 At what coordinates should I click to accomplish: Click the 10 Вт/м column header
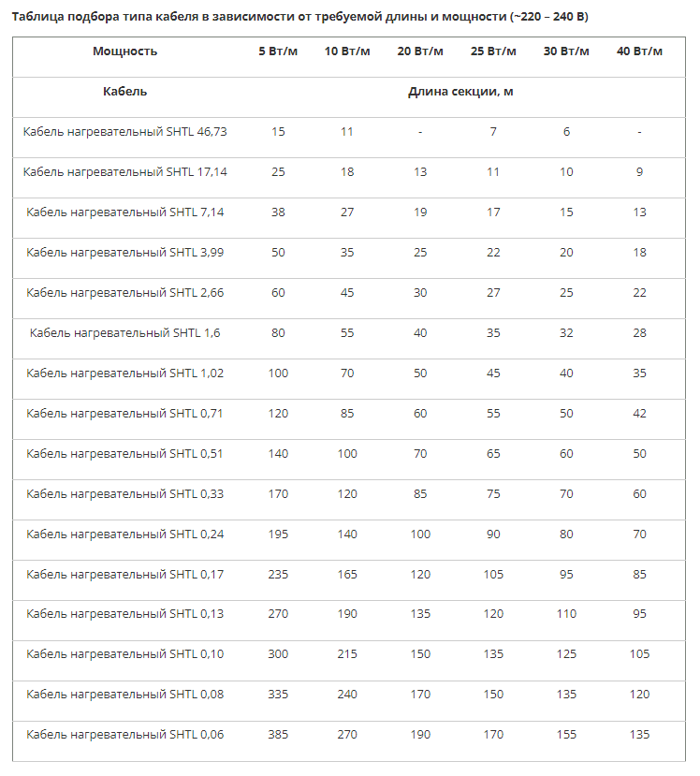pyautogui.click(x=347, y=51)
